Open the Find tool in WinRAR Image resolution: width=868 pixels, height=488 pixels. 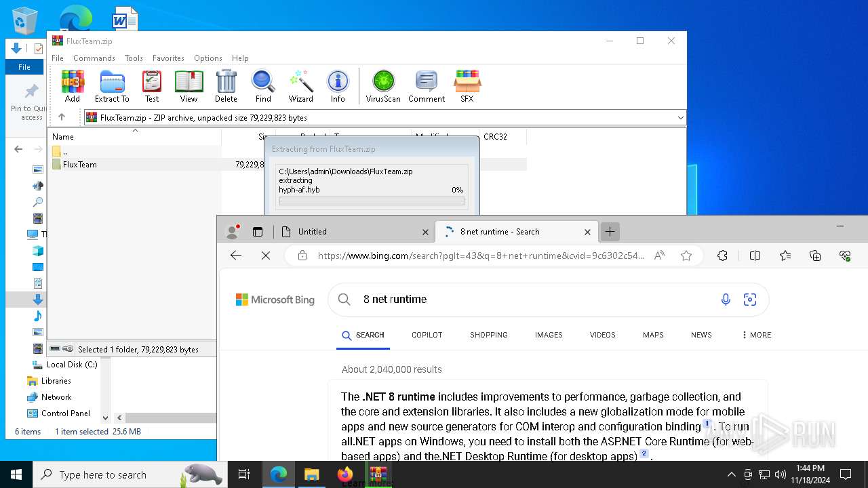(263, 86)
